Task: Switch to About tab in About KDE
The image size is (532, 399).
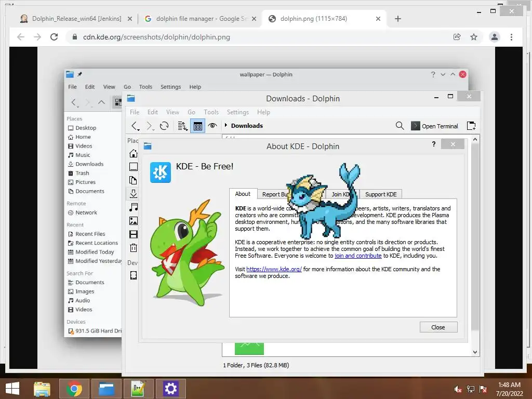Action: [243, 194]
